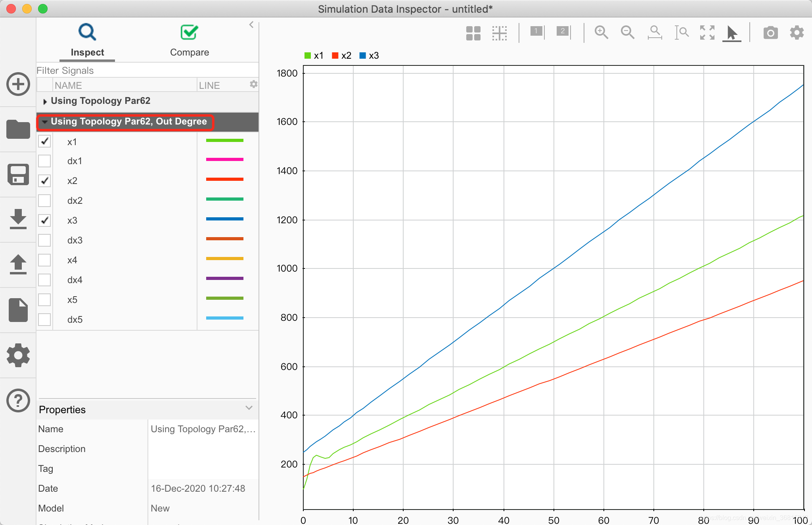The image size is (812, 525).
Task: Show one data cursor
Action: click(537, 32)
